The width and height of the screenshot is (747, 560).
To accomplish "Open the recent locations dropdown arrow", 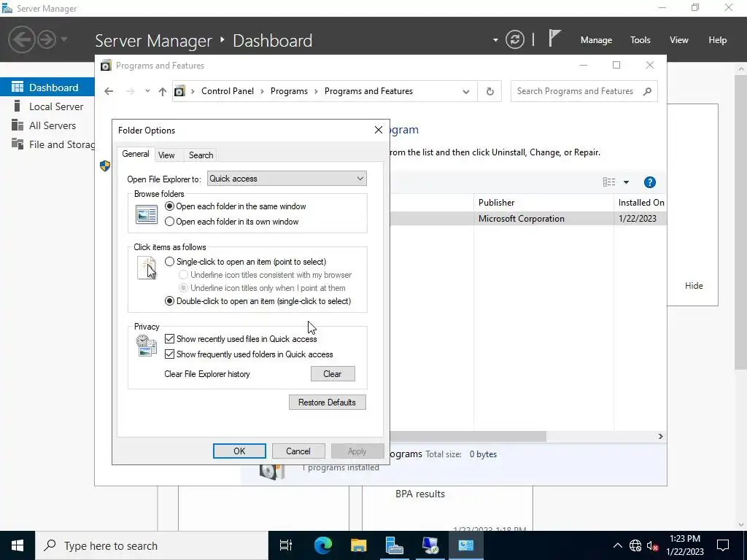I will pyautogui.click(x=147, y=91).
